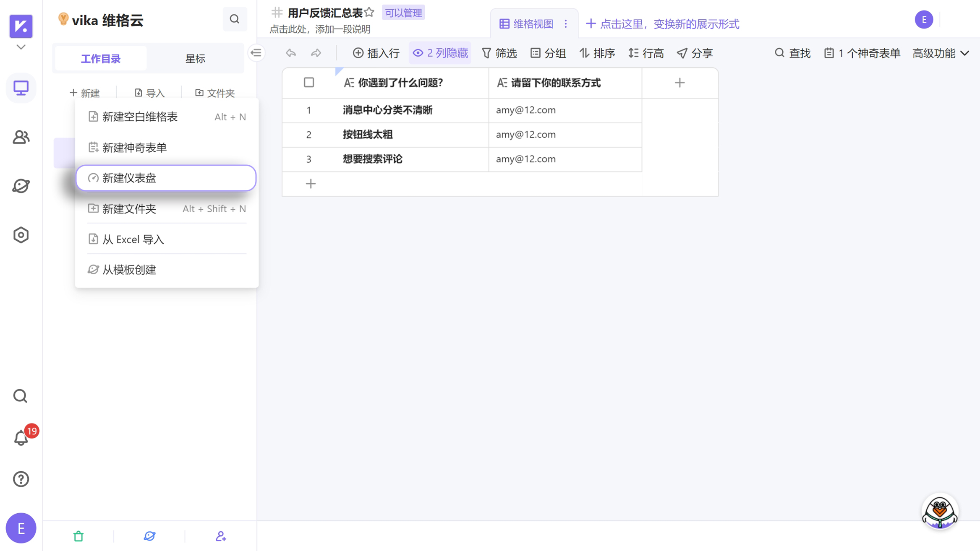This screenshot has width=980, height=551.
Task: Open the template center planet icon in sidebar
Action: click(21, 186)
